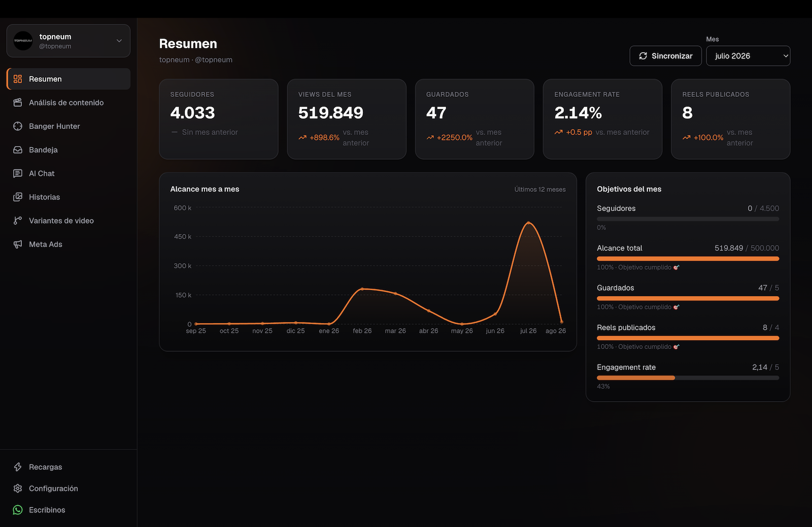This screenshot has width=812, height=527.
Task: Select the Banger Hunter crosshair icon
Action: click(18, 126)
